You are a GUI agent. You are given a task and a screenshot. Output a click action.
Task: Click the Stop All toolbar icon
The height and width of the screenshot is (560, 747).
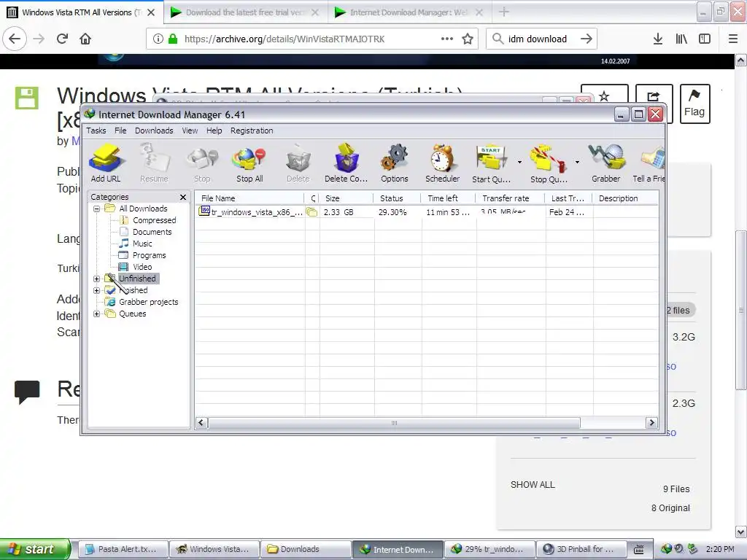point(249,163)
